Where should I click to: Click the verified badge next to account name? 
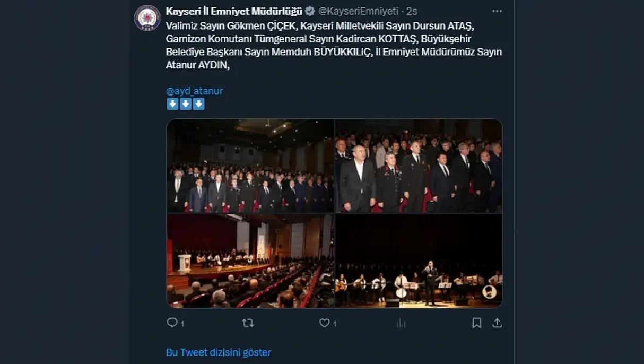point(310,11)
